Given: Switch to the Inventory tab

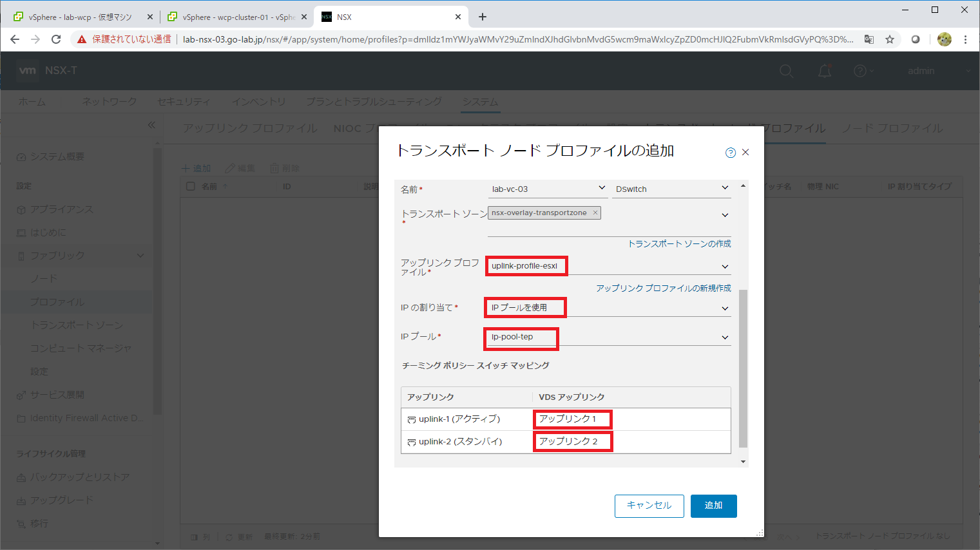Looking at the screenshot, I should coord(258,102).
